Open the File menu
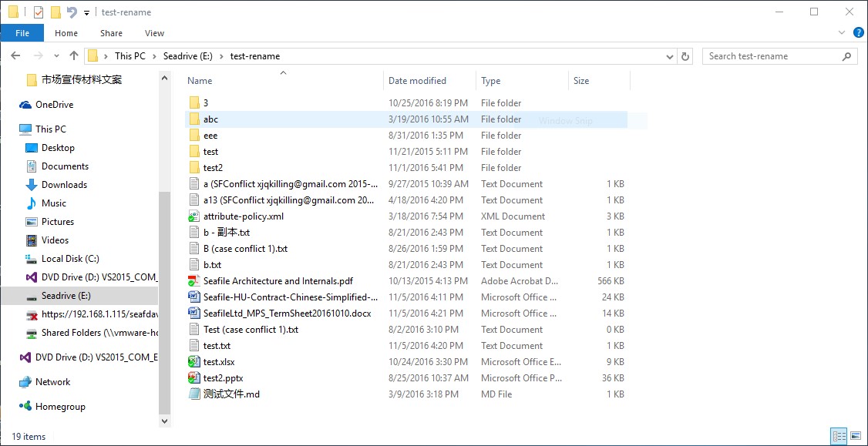This screenshot has height=446, width=868. click(22, 33)
